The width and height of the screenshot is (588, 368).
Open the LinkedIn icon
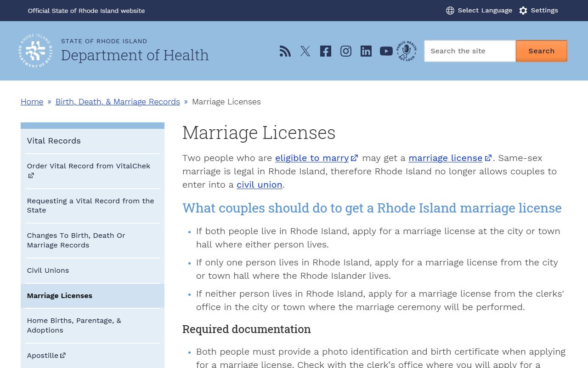tap(366, 51)
